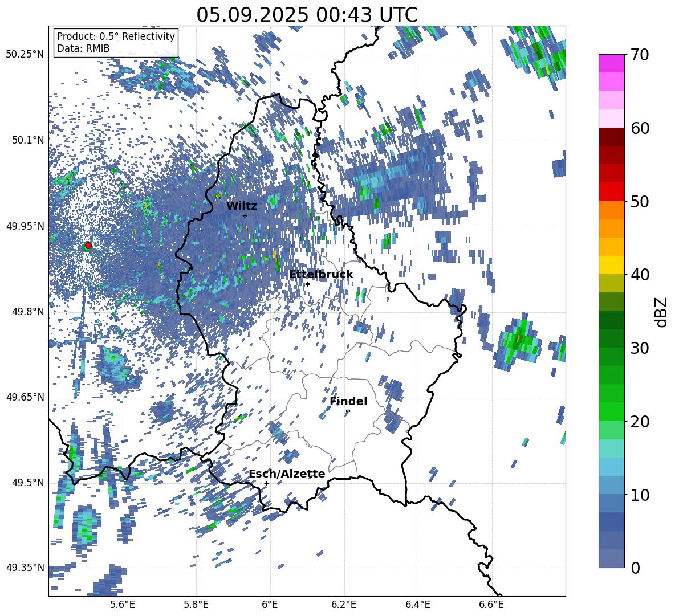Image resolution: width=675 pixels, height=616 pixels.
Task: Click the 6.2°E longitude label
Action: (x=344, y=605)
